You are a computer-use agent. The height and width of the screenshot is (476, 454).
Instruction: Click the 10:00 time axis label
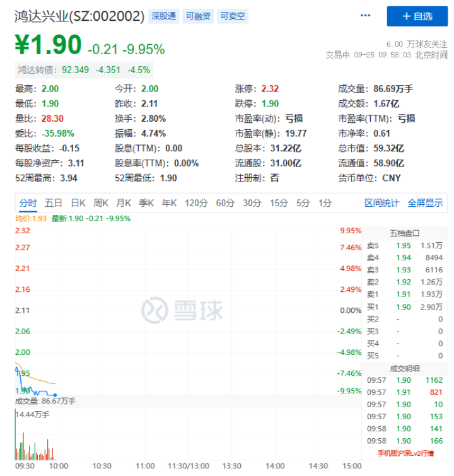pyautogui.click(x=59, y=466)
